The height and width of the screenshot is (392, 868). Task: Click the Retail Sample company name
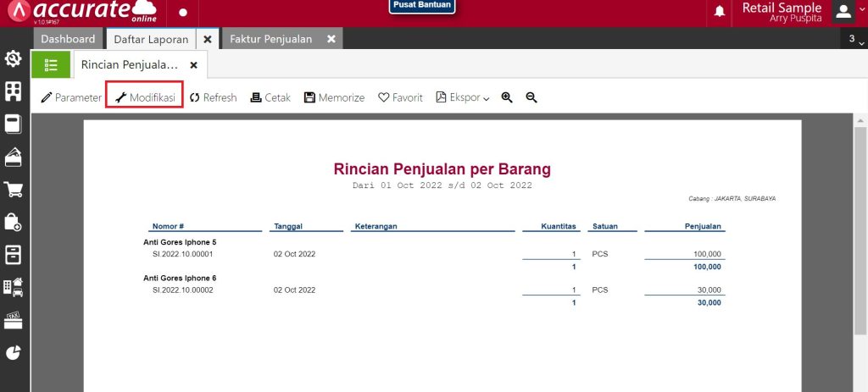(782, 8)
